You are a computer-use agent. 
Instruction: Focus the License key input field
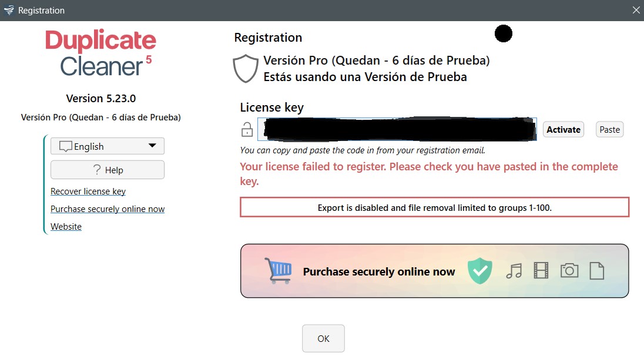click(397, 129)
